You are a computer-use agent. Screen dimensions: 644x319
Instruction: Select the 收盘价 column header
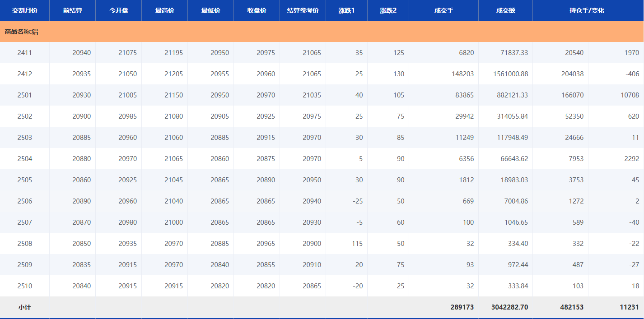click(x=257, y=10)
